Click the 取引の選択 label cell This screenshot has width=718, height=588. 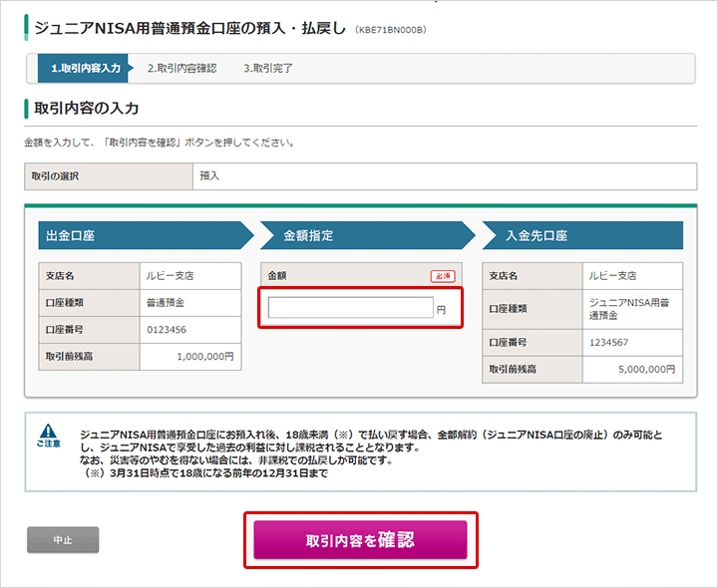click(x=109, y=176)
